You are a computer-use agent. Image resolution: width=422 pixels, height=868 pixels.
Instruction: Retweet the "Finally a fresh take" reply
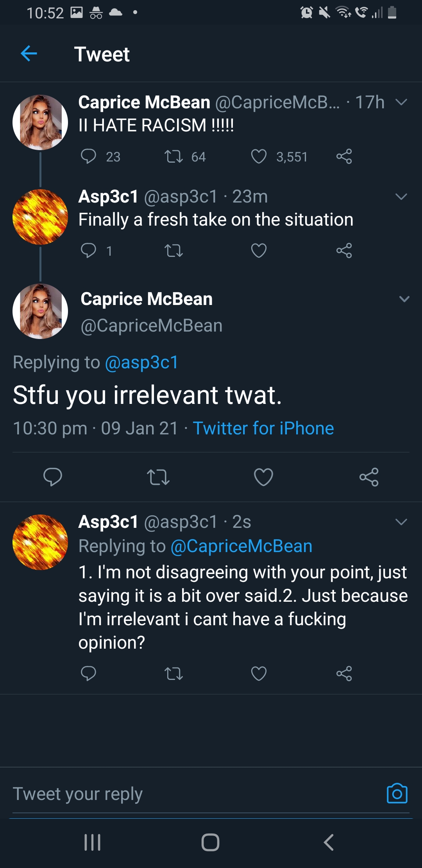pyautogui.click(x=173, y=251)
